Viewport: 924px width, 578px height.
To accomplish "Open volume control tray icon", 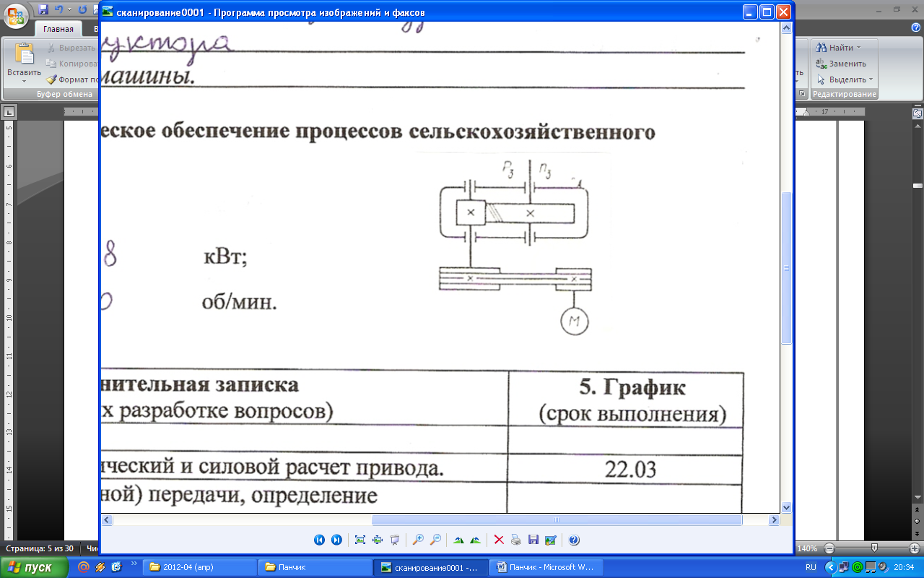I will 882,567.
